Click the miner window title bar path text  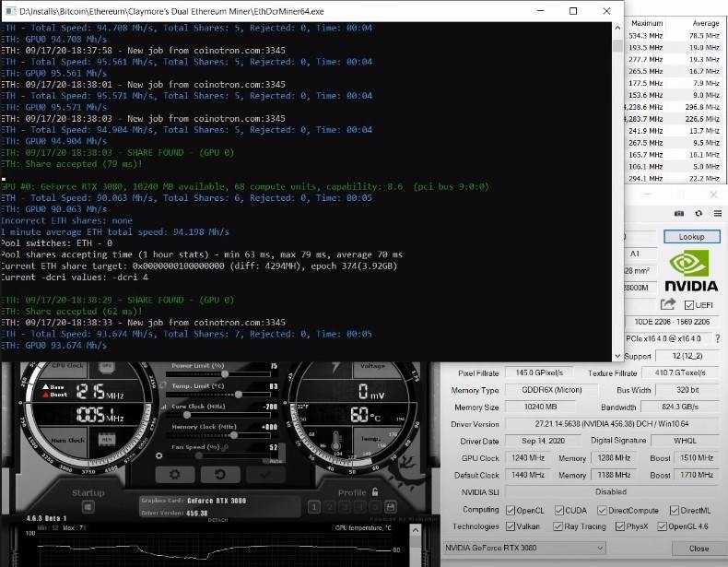point(171,11)
